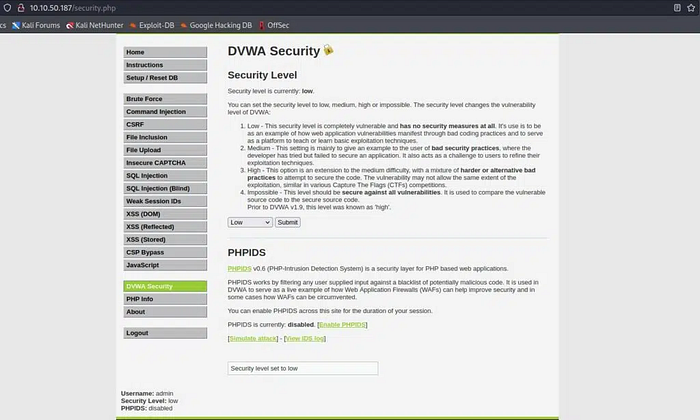Open the Weak Session IDs module
The height and width of the screenshot is (420, 700).
165,201
